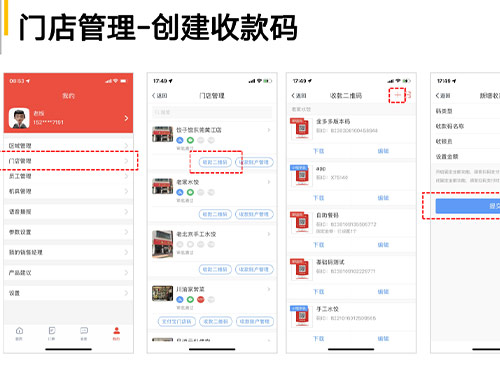Select 门店管理 in the 我的 menu
The height and width of the screenshot is (367, 500).
[x=68, y=161]
